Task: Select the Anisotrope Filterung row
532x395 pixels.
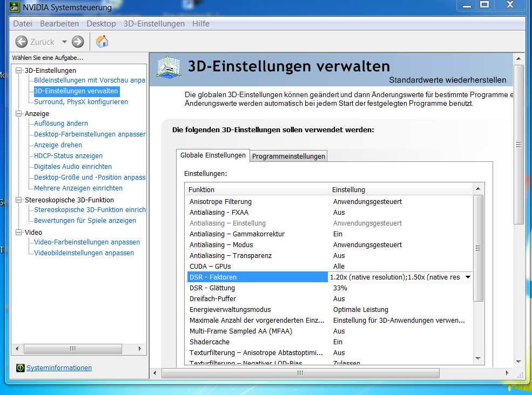Action: pyautogui.click(x=329, y=202)
